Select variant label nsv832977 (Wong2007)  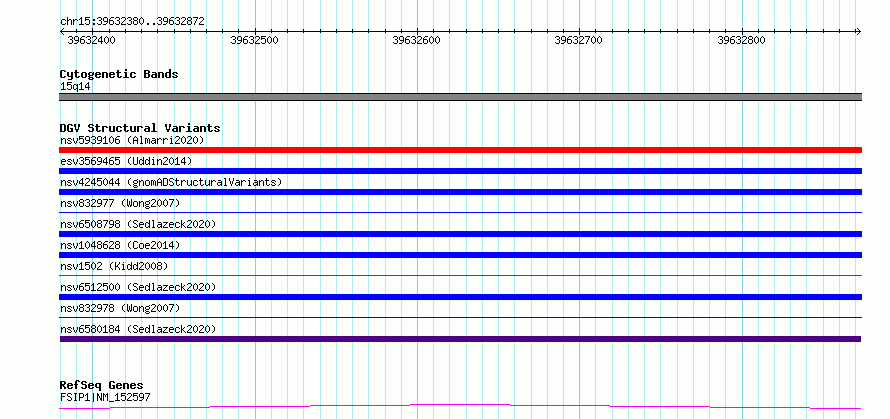(120, 203)
